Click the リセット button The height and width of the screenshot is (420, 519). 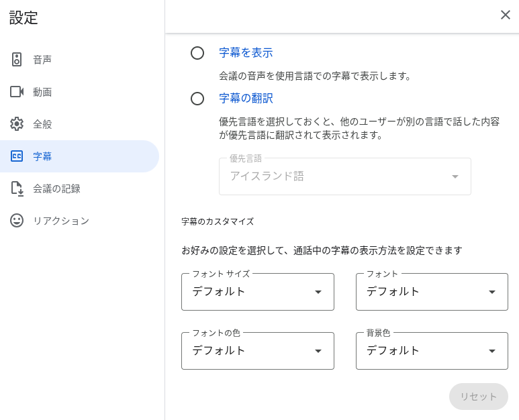(x=478, y=397)
